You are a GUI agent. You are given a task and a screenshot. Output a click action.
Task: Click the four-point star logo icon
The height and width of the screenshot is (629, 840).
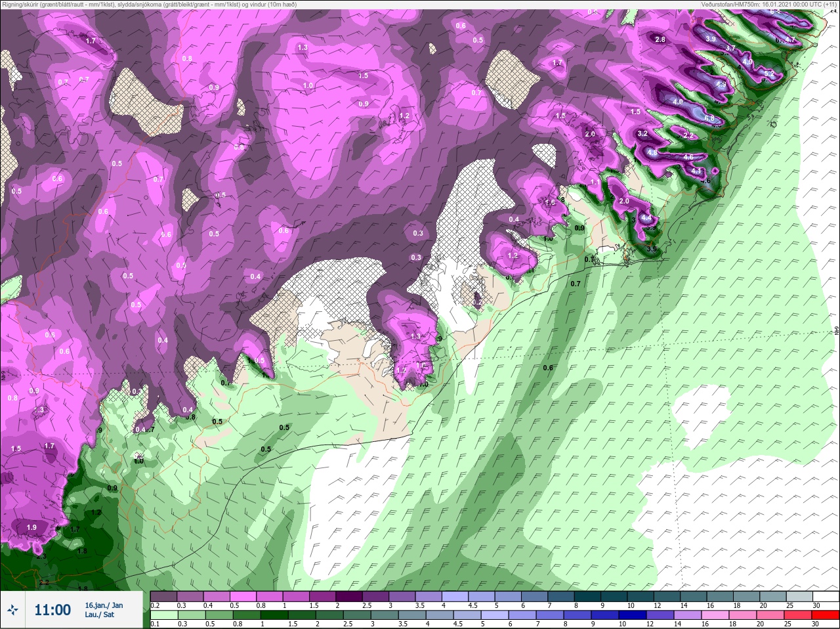pos(12,610)
